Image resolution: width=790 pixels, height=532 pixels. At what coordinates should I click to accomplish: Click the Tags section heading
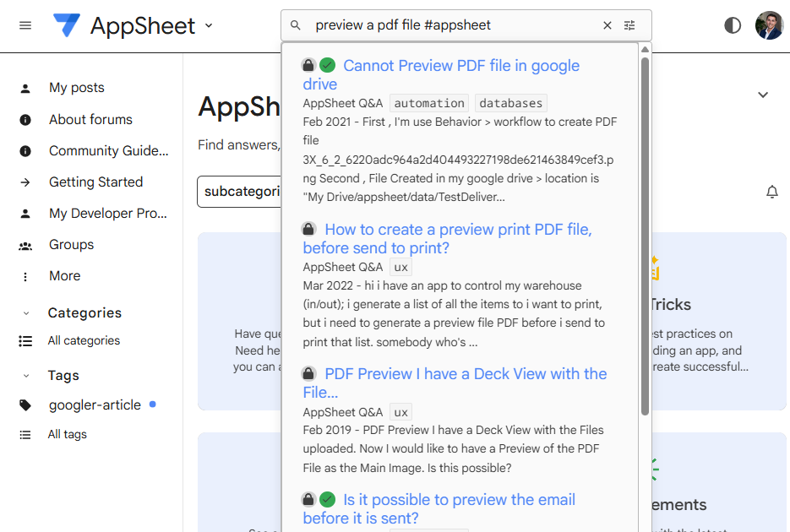(63, 376)
